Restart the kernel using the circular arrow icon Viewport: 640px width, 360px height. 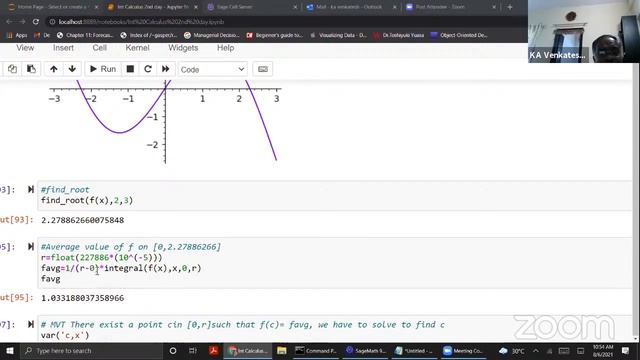click(x=148, y=69)
